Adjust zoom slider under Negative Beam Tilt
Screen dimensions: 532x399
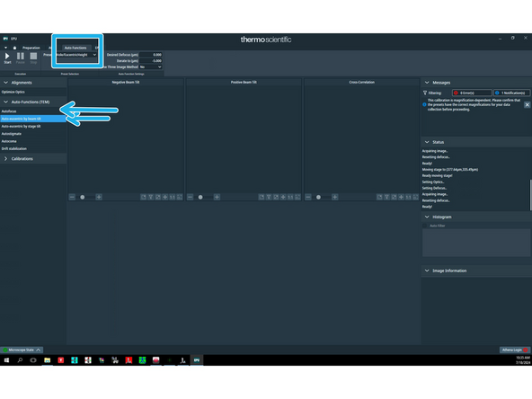[x=83, y=197]
